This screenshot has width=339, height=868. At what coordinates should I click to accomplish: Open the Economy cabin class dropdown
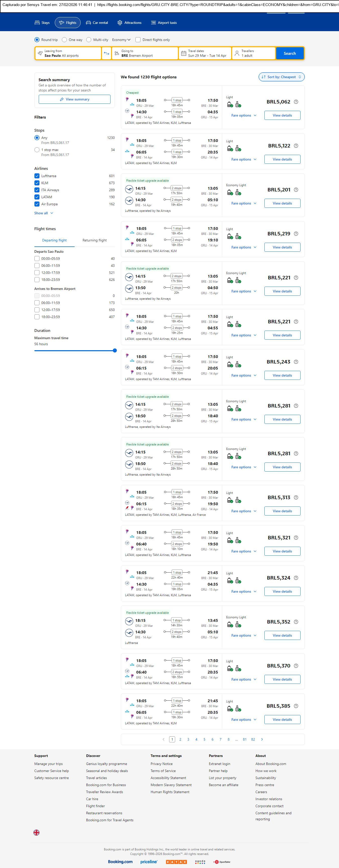click(121, 40)
